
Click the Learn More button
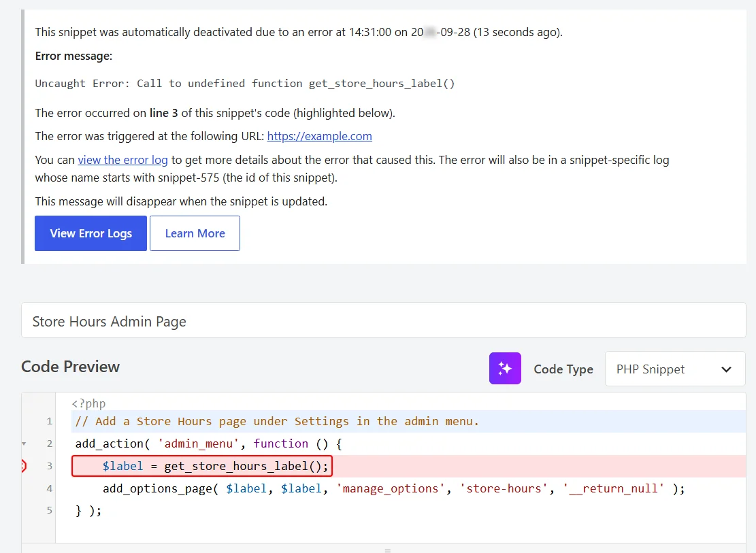tap(195, 233)
